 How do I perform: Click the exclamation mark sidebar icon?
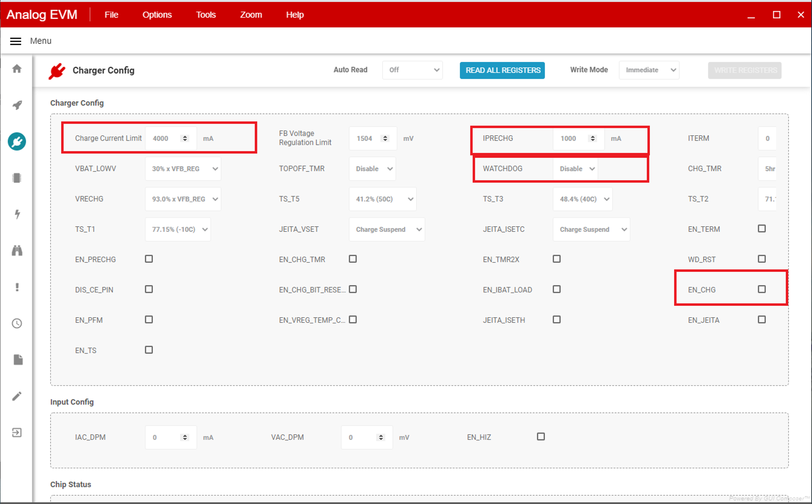[x=17, y=287]
